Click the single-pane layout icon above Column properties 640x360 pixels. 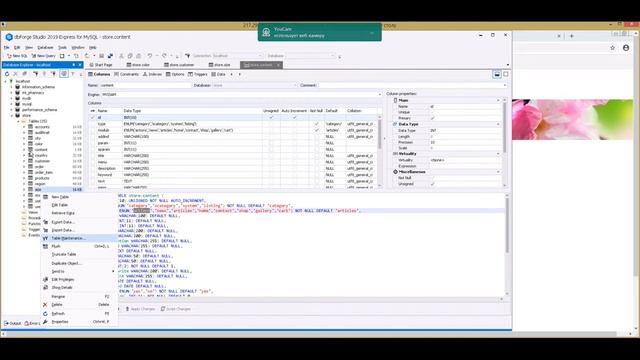point(506,74)
